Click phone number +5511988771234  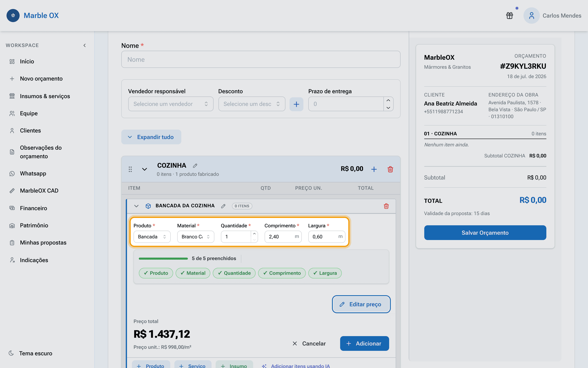click(443, 111)
